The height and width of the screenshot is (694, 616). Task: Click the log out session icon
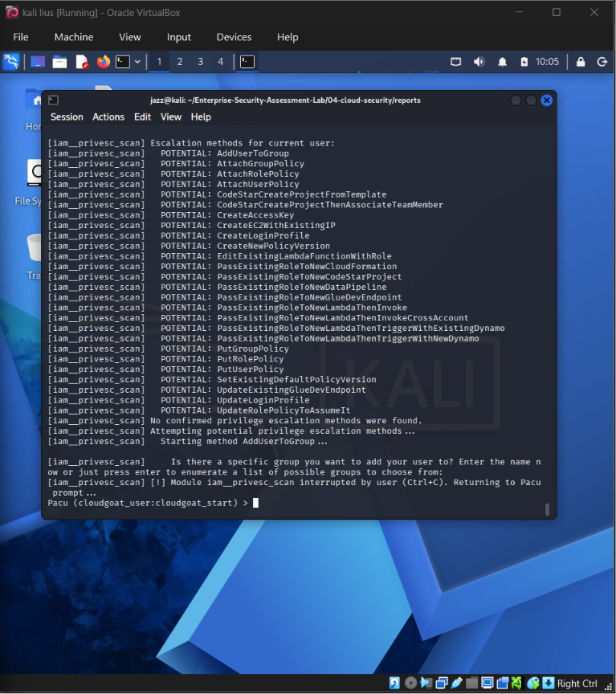coord(602,62)
